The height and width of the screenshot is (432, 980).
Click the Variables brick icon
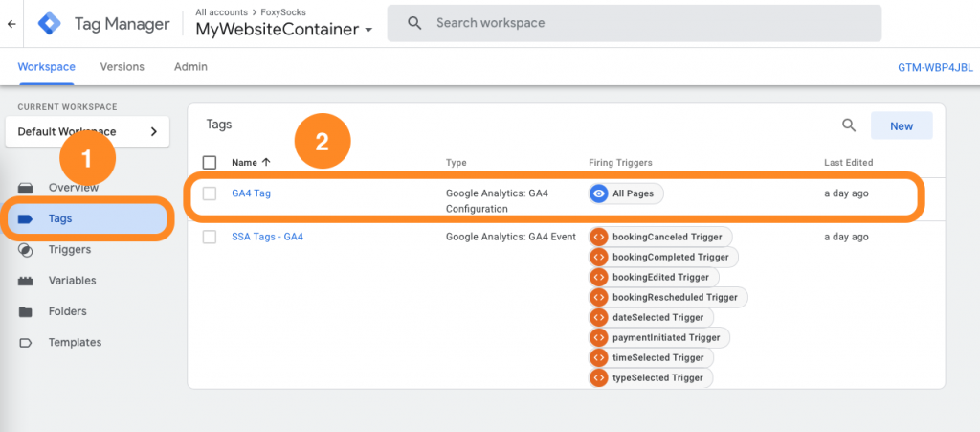point(26,281)
